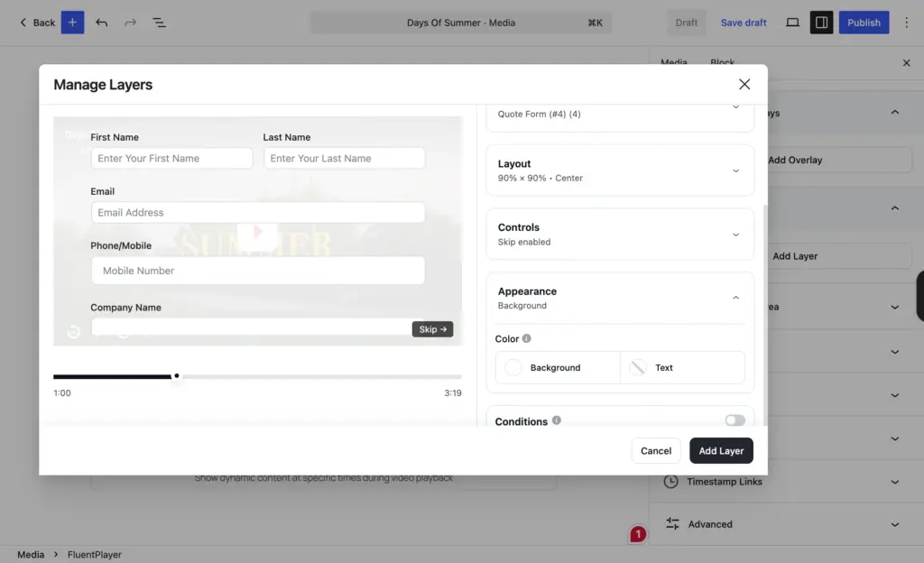924x563 pixels.
Task: Click the Timestamp Links clock icon
Action: click(x=670, y=481)
